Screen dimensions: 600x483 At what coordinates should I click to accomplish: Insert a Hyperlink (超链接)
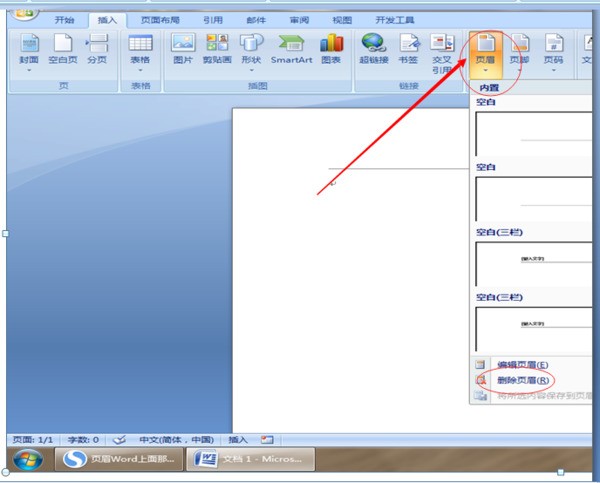click(374, 49)
